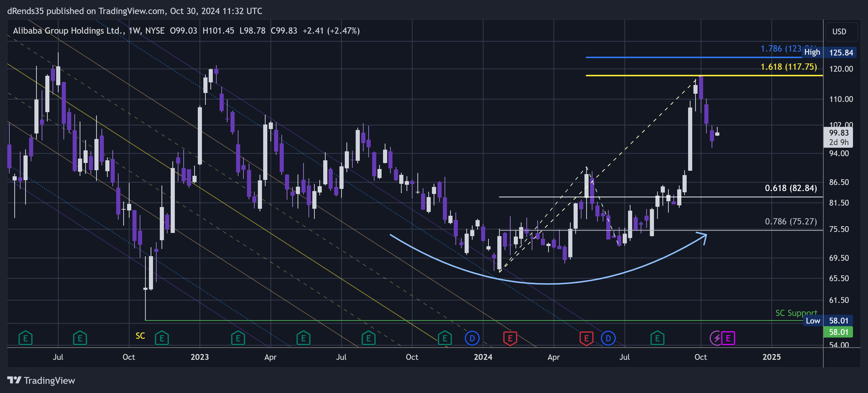Screen dimensions: 868x393
Task: Click the 94.00 price axis label
Action: (x=839, y=153)
